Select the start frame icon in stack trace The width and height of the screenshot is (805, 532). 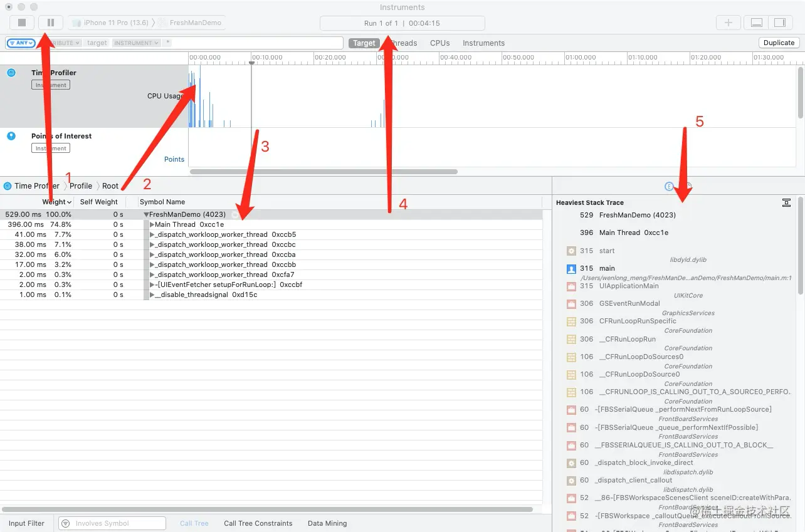click(571, 251)
